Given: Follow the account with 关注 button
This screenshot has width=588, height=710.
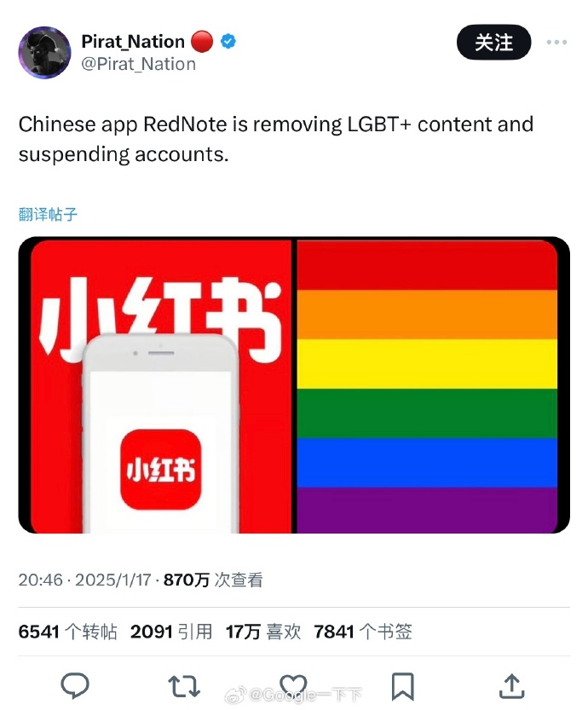Looking at the screenshot, I should click(494, 42).
